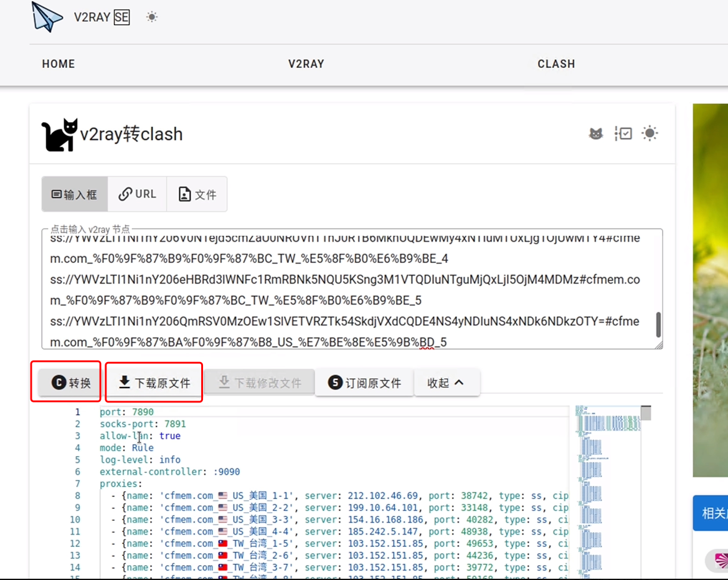Select the URL tab
This screenshot has height=580, width=728.
click(x=137, y=194)
